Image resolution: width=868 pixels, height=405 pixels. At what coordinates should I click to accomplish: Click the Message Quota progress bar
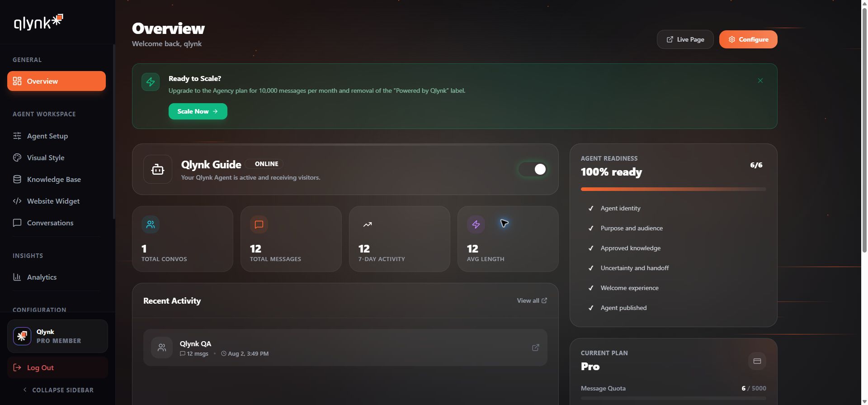click(674, 398)
